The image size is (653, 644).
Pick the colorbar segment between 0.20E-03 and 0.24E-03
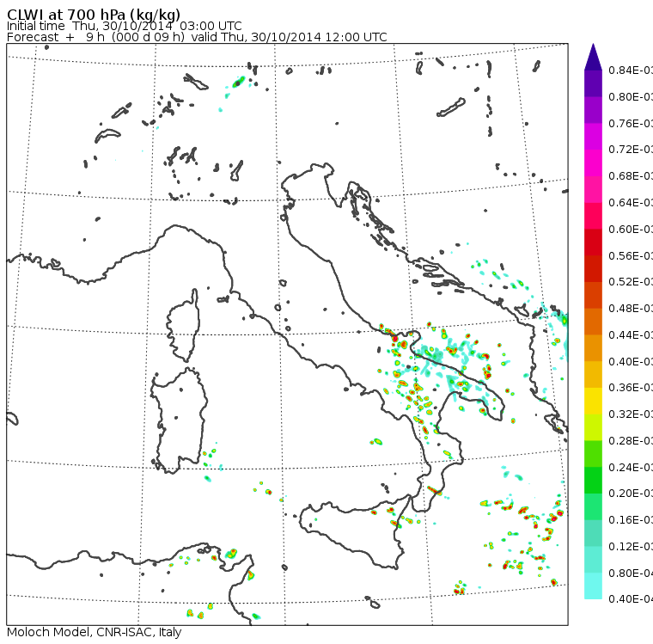593,480
